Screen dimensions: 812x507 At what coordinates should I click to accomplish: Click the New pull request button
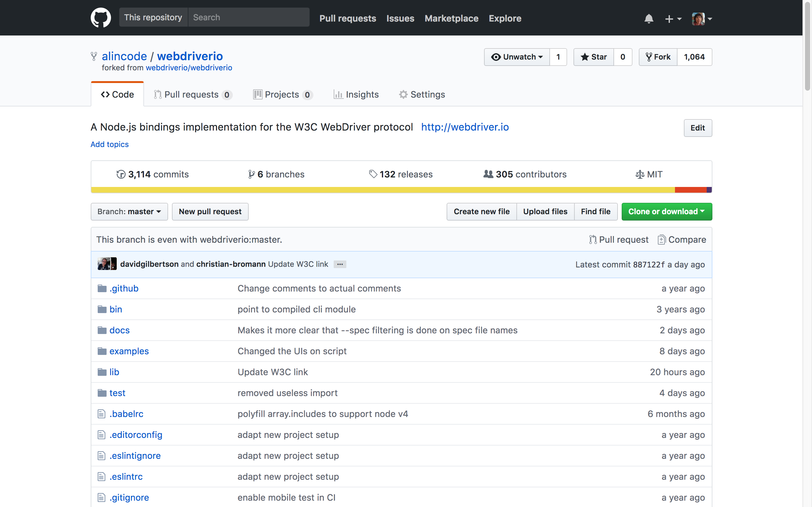pos(210,212)
